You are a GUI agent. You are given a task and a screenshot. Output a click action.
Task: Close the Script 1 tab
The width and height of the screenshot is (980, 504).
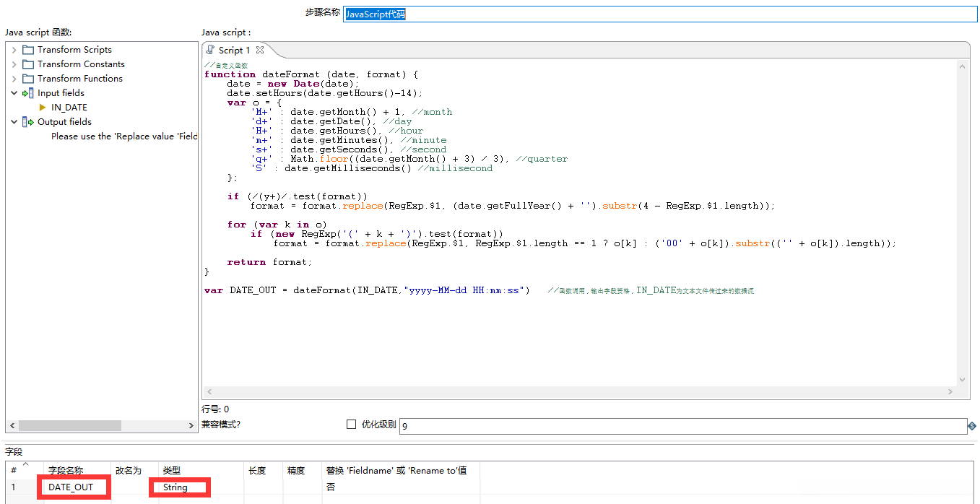pos(260,50)
